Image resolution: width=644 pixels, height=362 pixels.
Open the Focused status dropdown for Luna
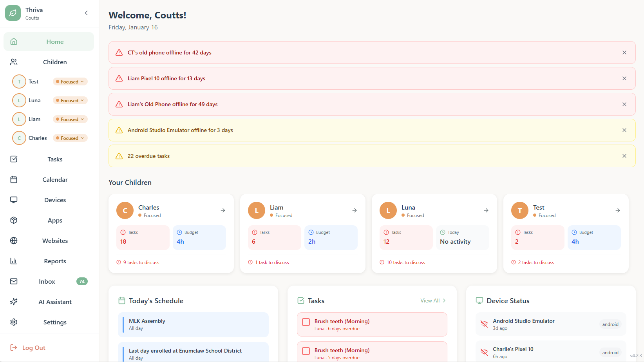pyautogui.click(x=70, y=100)
